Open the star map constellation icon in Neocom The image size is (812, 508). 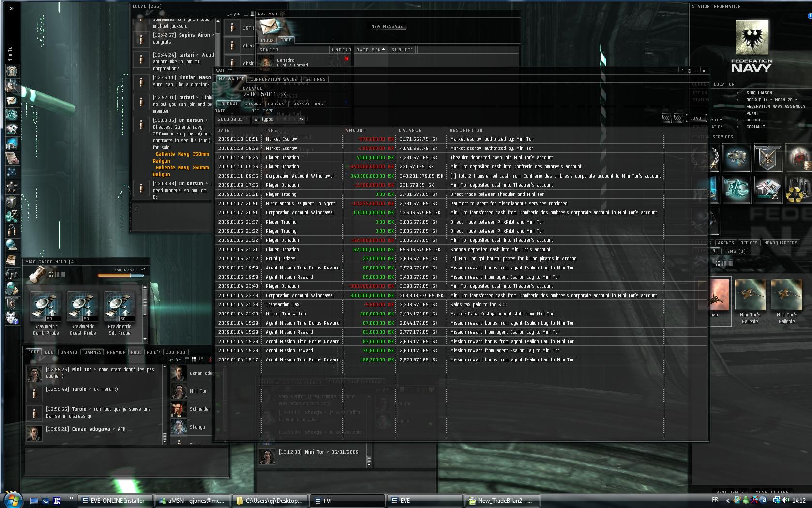coord(12,172)
